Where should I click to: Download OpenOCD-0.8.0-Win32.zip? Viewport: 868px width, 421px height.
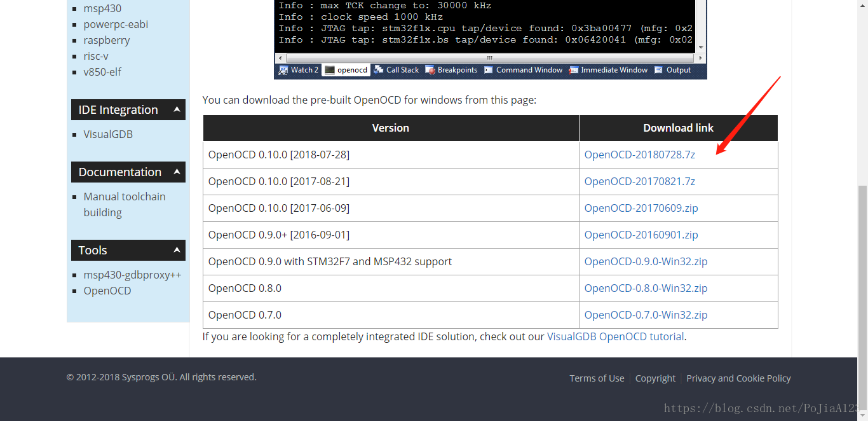[x=646, y=288]
